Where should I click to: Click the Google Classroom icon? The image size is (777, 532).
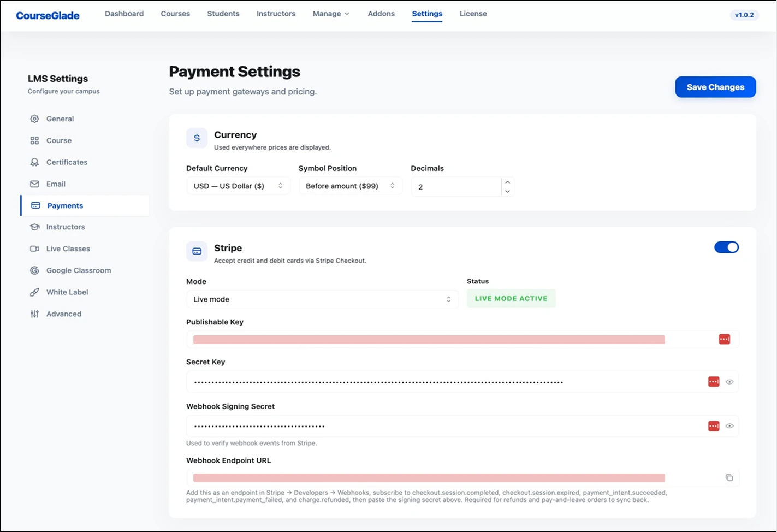click(x=34, y=270)
